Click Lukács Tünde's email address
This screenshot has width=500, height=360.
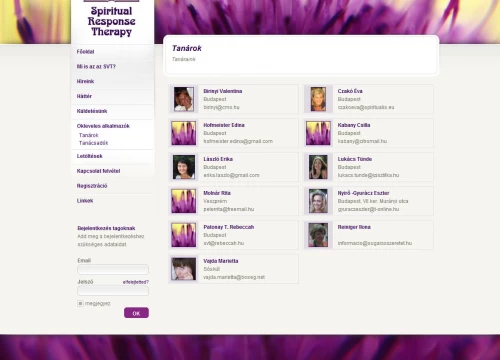tap(368, 175)
